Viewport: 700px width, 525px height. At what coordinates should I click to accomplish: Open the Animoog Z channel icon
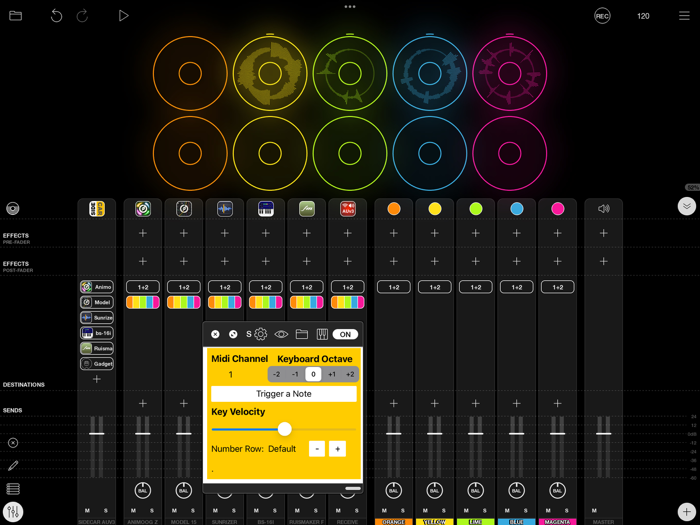pyautogui.click(x=143, y=208)
